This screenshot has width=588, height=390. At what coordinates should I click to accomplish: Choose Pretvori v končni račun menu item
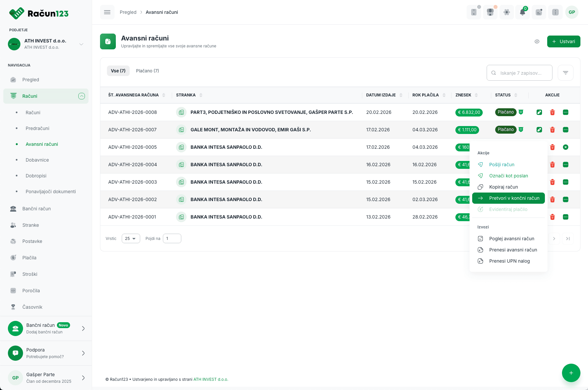(x=508, y=198)
